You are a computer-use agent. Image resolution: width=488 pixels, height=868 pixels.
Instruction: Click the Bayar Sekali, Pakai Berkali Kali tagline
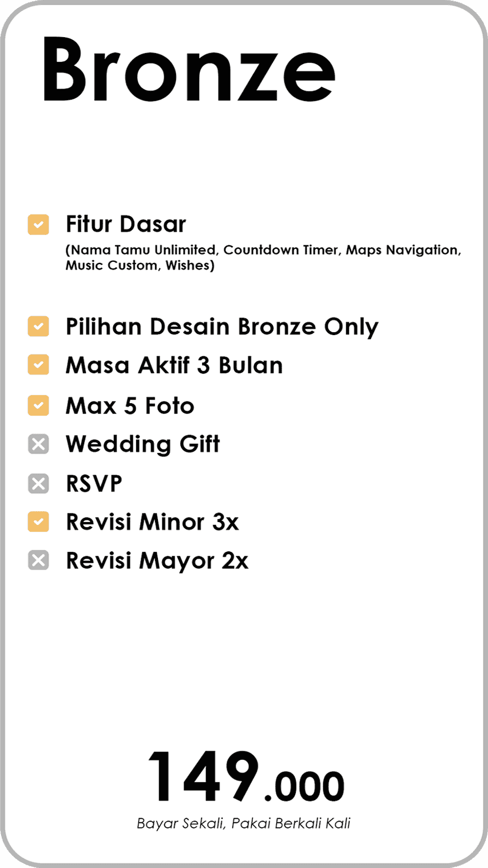243,824
